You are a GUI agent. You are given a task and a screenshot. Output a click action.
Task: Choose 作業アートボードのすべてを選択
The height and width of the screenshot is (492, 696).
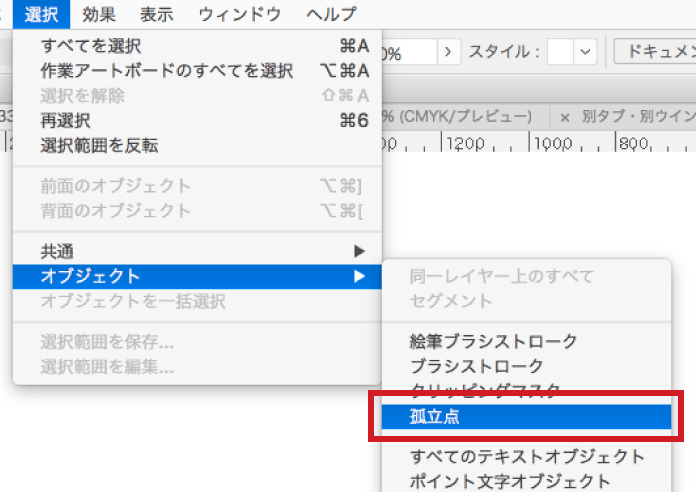pyautogui.click(x=166, y=70)
